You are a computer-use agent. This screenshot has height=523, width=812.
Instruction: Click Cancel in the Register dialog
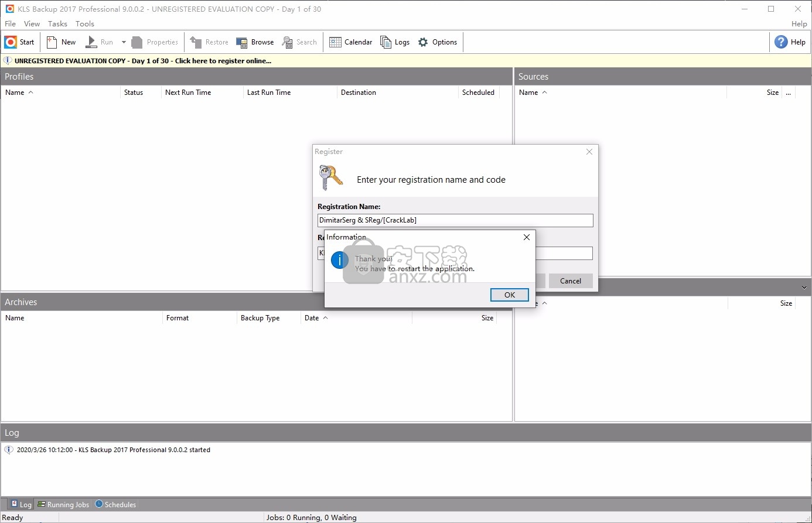(x=571, y=281)
